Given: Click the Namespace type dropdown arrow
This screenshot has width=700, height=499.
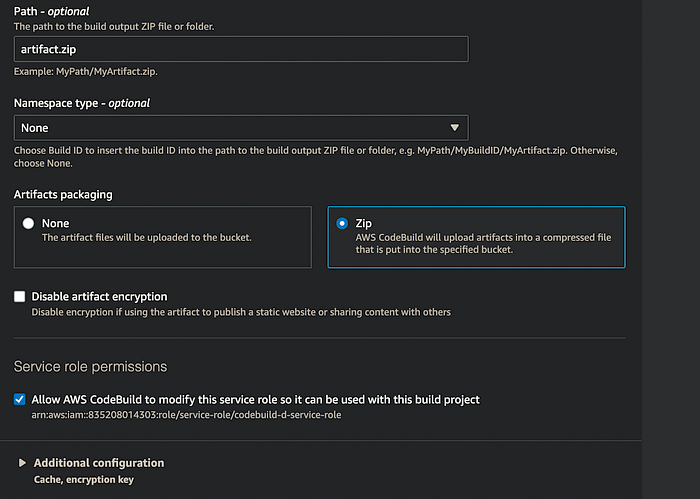Looking at the screenshot, I should pos(455,127).
